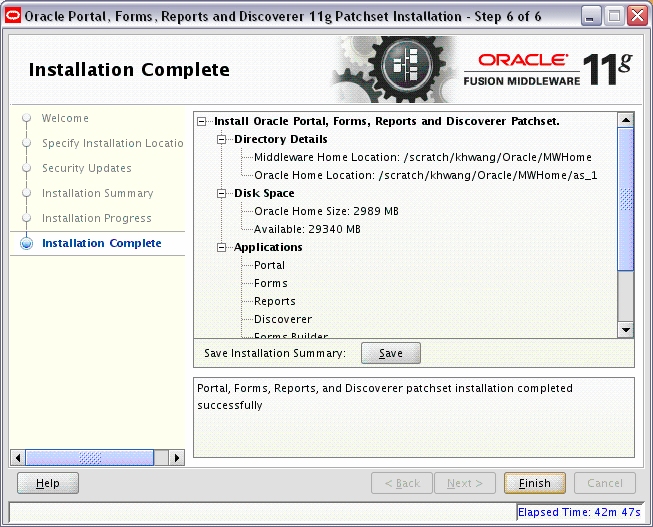Save the installation summary
Screen dimensions: 653x527
391,353
